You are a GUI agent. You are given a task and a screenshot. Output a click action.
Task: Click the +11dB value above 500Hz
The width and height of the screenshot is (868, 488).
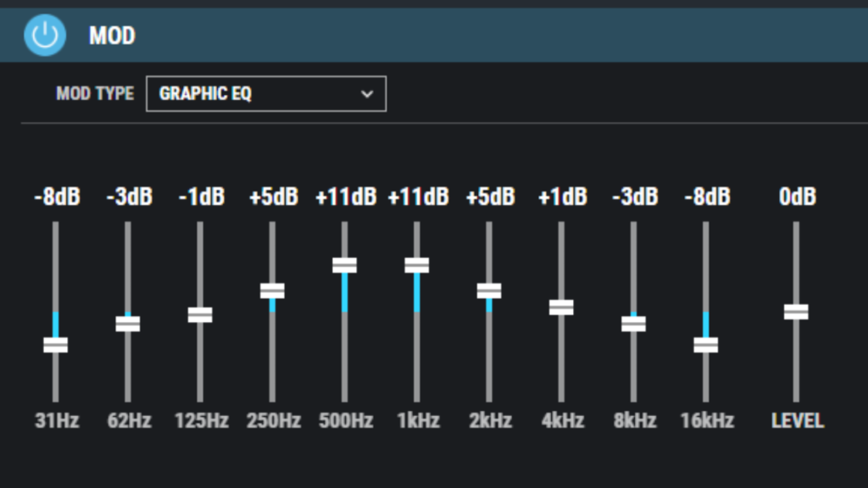[x=346, y=197]
